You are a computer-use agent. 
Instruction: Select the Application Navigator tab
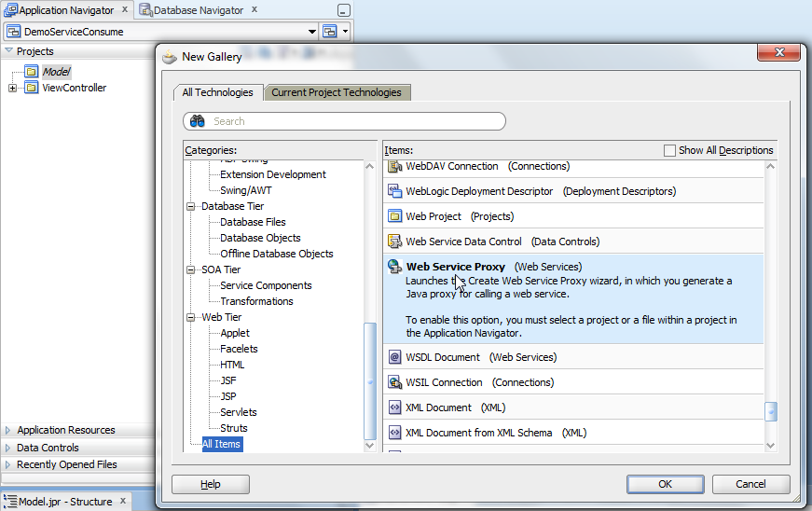[x=67, y=10]
